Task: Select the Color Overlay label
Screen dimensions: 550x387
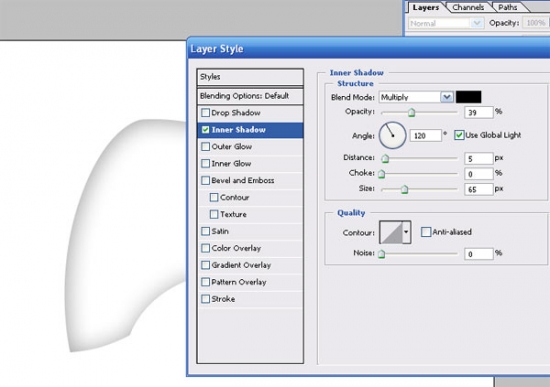Action: click(x=236, y=248)
